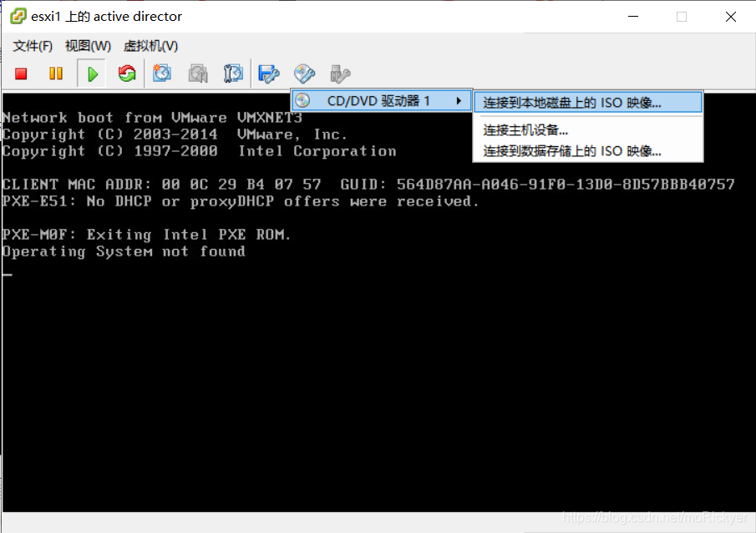Screen dimensions: 756x533
Task: Choose 连接到数据存储上的 ISO 映像...
Action: tap(588, 151)
